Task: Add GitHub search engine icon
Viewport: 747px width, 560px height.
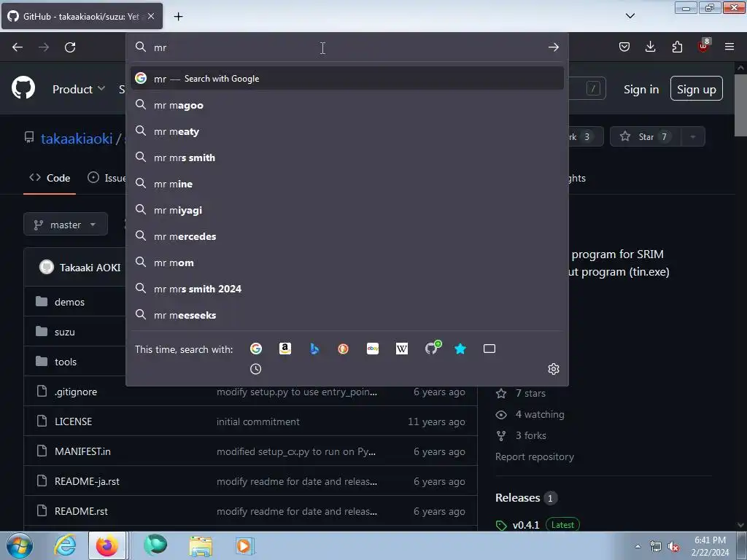Action: [432, 348]
